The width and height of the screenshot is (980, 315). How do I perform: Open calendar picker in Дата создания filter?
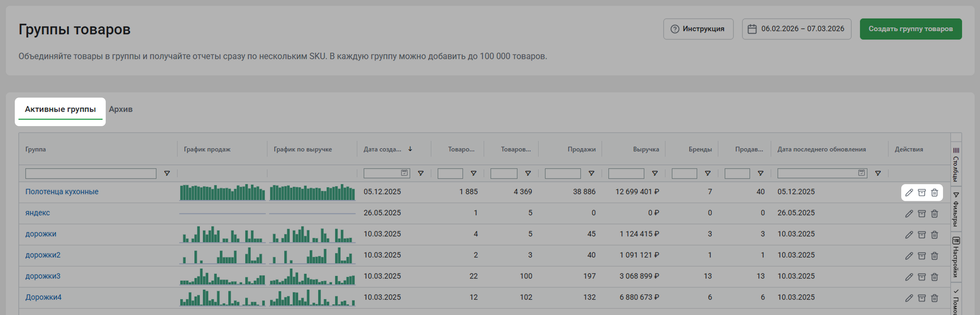[404, 173]
